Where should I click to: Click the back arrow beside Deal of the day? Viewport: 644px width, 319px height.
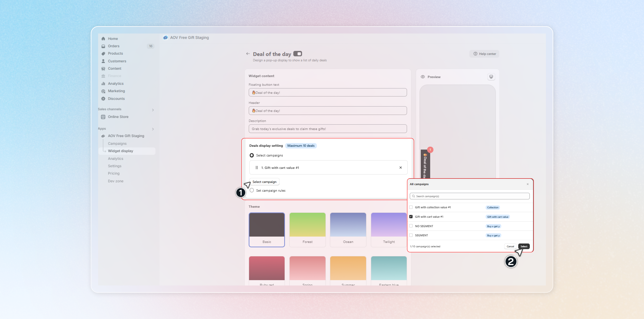(248, 54)
